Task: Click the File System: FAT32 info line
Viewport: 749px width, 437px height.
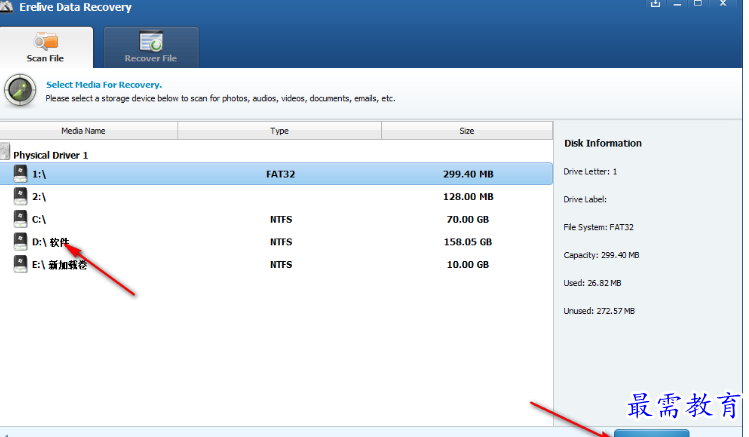Action: (x=599, y=227)
